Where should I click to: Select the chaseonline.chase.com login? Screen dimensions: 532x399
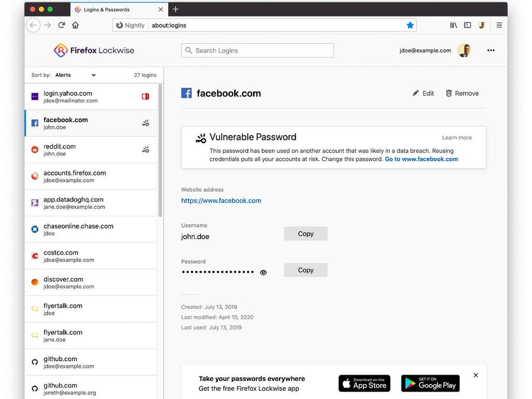point(91,229)
